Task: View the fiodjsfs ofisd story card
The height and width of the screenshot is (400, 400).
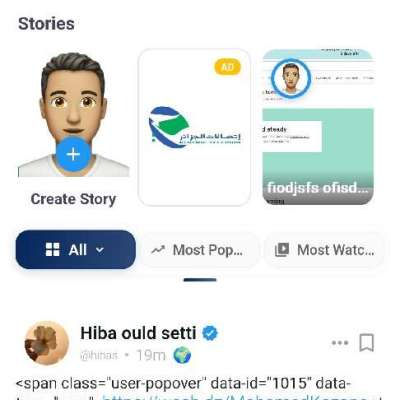Action: tap(318, 127)
